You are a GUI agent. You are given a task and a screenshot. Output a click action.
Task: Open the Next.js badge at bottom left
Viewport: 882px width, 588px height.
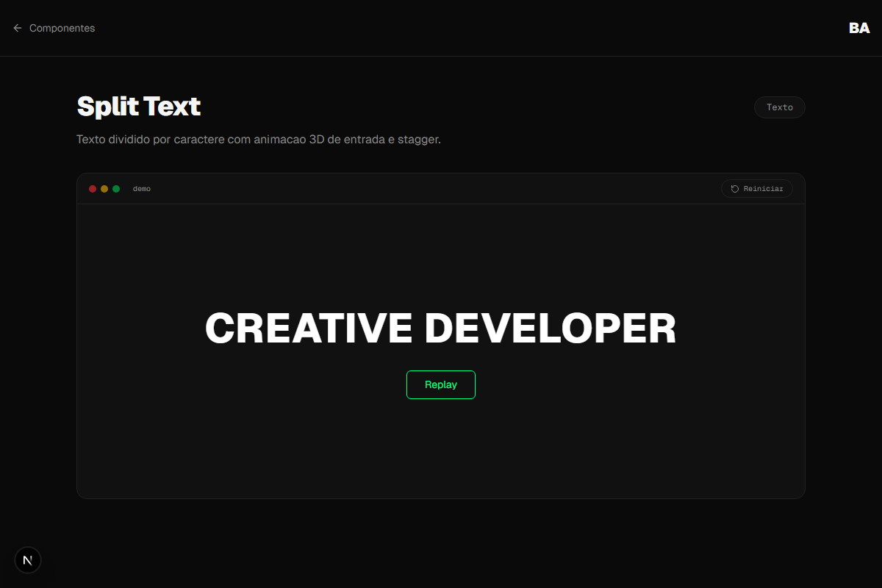pos(27,559)
